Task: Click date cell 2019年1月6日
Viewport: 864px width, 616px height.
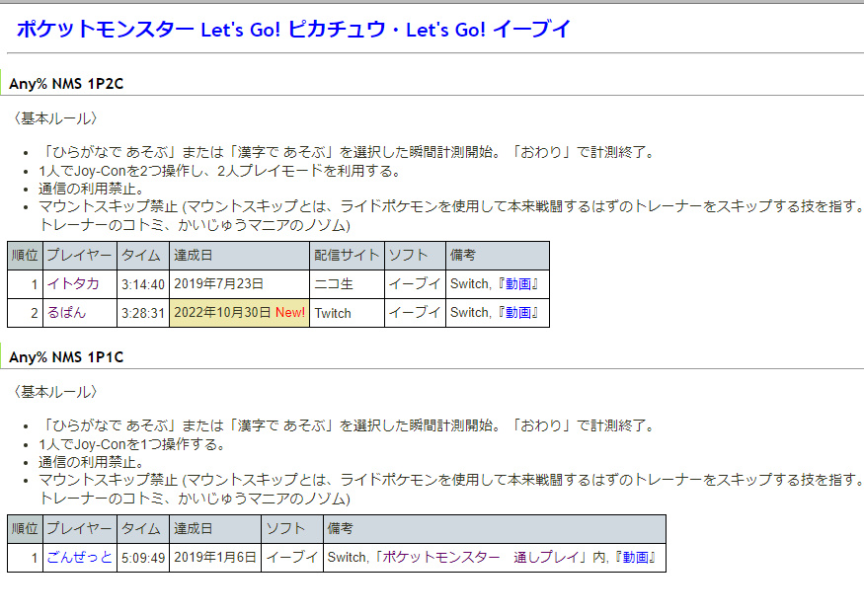Action: click(x=215, y=558)
